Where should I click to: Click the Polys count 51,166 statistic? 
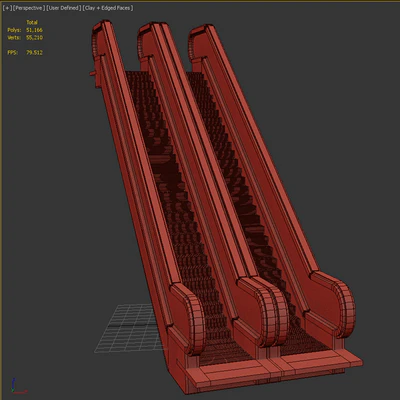[x=34, y=30]
